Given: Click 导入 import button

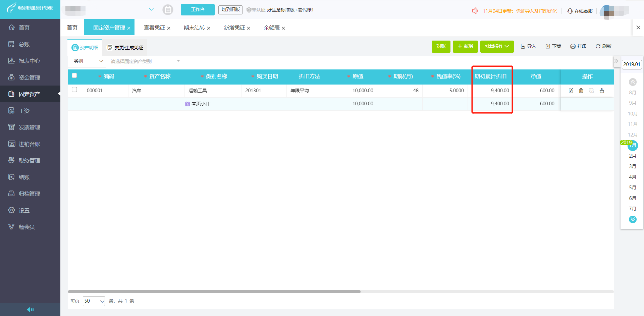Looking at the screenshot, I should [528, 46].
